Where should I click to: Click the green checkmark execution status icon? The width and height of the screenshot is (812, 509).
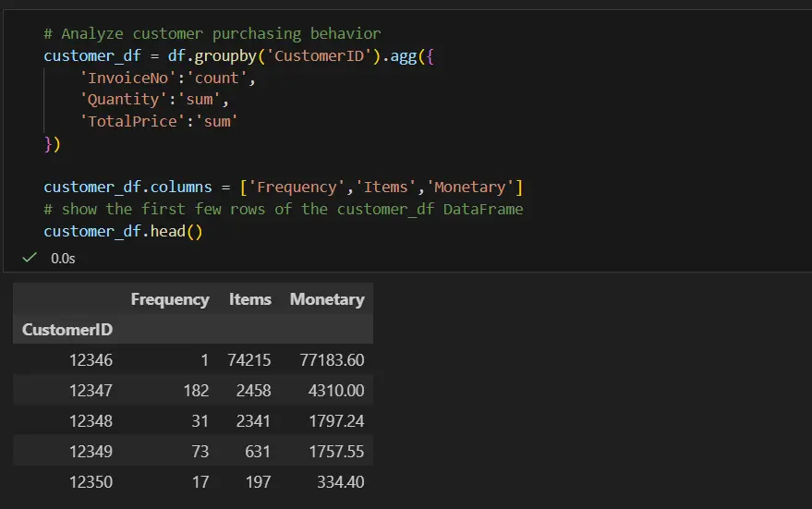pos(30,258)
